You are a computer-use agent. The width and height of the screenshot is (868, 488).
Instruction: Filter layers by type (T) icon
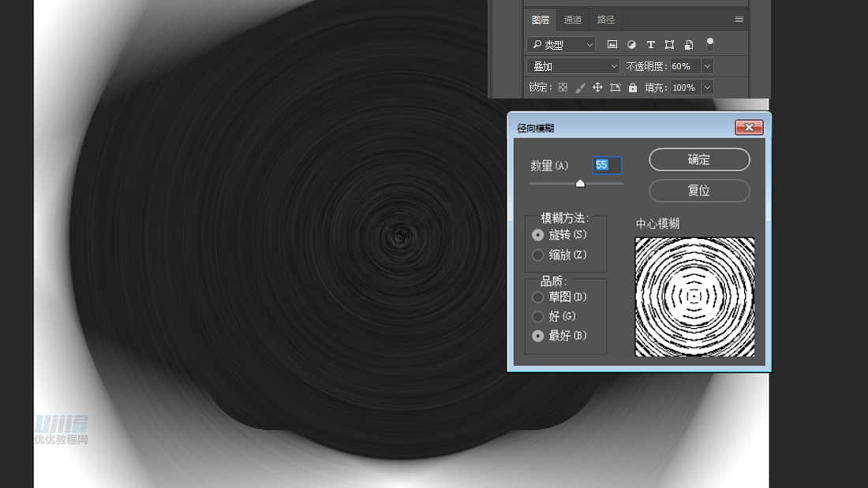coord(650,44)
